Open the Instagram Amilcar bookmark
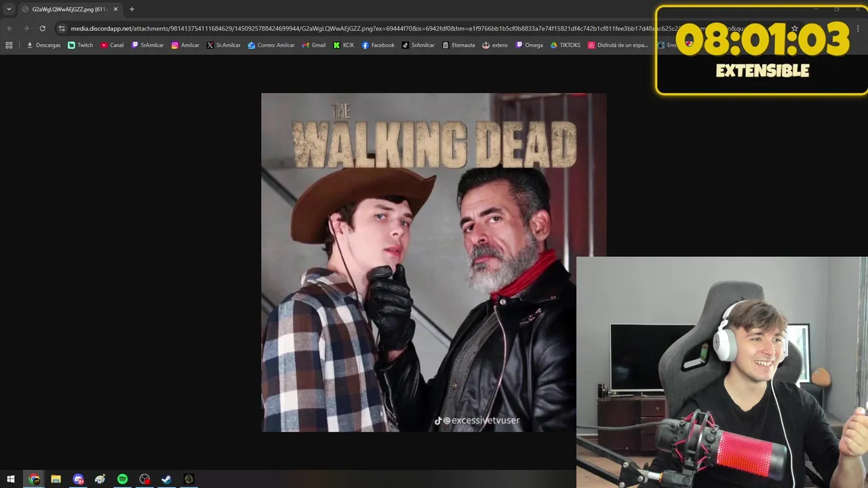 185,45
